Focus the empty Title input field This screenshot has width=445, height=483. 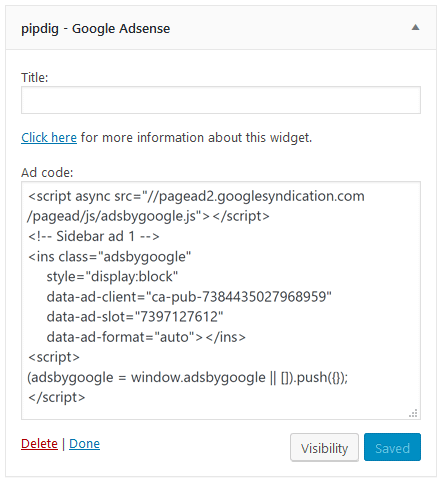pyautogui.click(x=221, y=100)
